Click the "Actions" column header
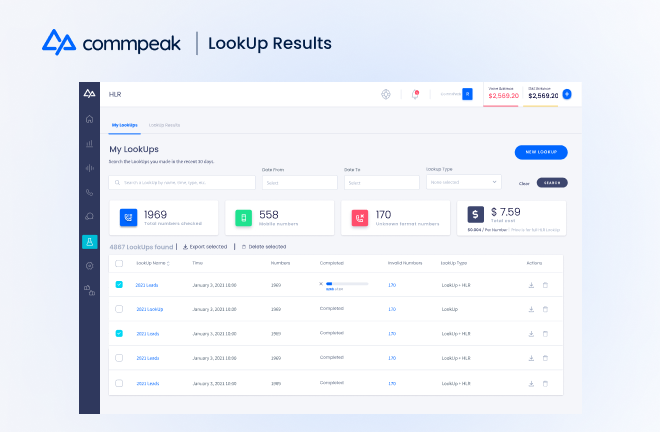Image resolution: width=660 pixels, height=432 pixels. point(534,263)
